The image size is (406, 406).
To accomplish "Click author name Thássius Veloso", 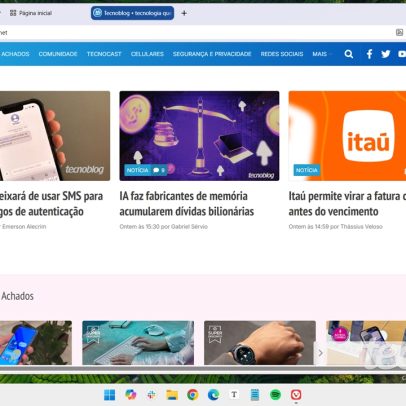I will 361,227.
